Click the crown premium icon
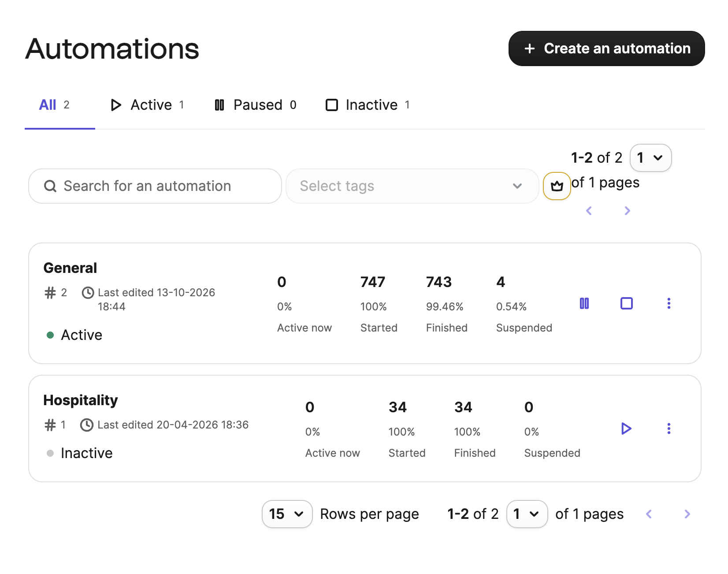Screen dimensions: 728x574 (x=557, y=186)
